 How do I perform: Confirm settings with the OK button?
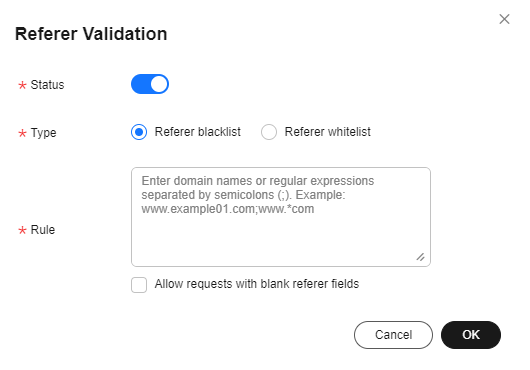471,335
